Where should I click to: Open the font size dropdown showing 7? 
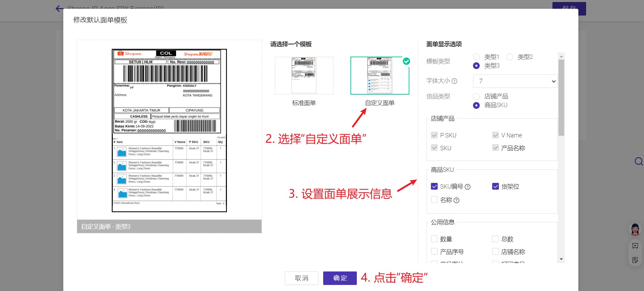click(x=515, y=81)
